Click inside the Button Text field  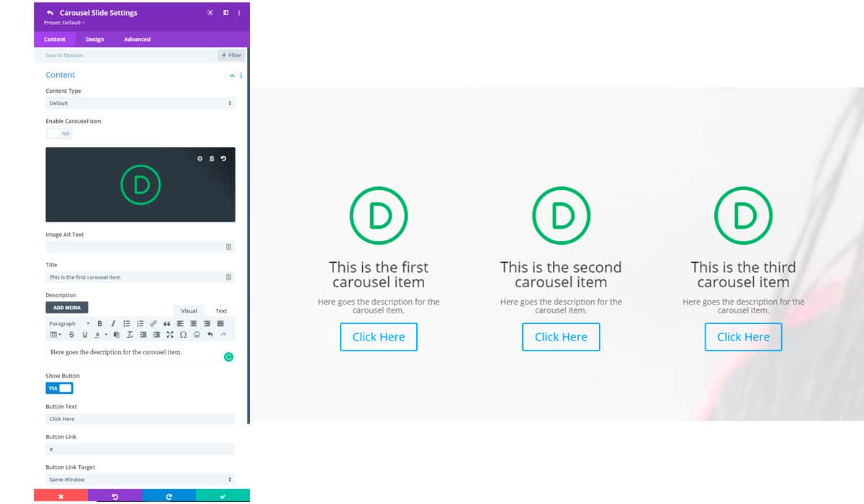(140, 418)
